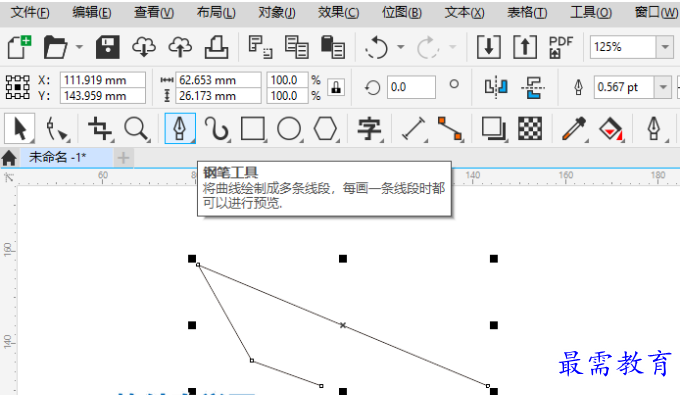Mirror the object vertically

click(x=533, y=87)
